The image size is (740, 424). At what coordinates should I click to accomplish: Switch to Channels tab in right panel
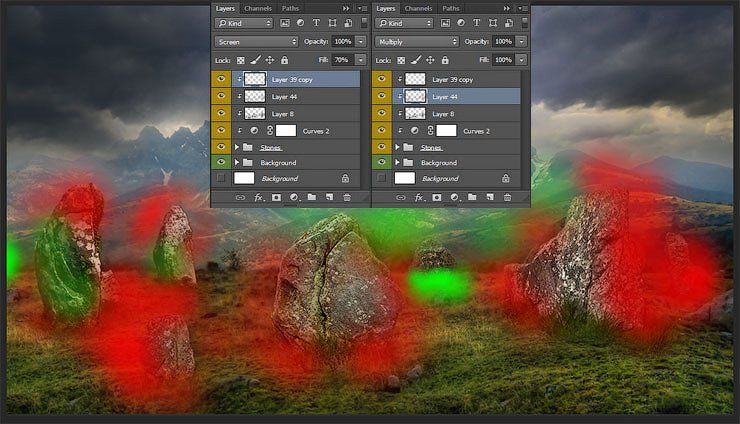pos(418,8)
